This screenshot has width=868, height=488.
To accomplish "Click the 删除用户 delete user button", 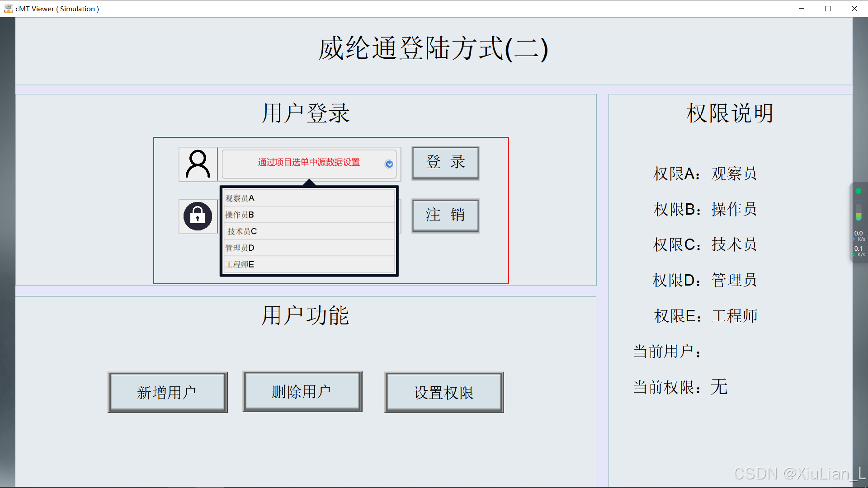I will (x=302, y=392).
